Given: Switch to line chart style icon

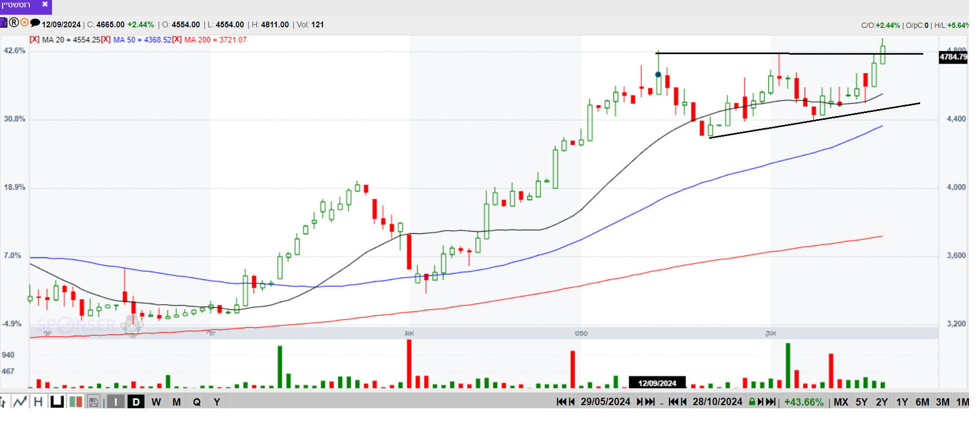Looking at the screenshot, I should pyautogui.click(x=20, y=402).
